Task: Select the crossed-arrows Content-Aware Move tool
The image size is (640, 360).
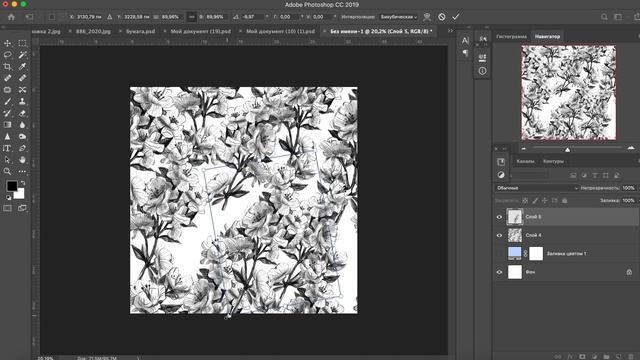Action: (x=22, y=90)
